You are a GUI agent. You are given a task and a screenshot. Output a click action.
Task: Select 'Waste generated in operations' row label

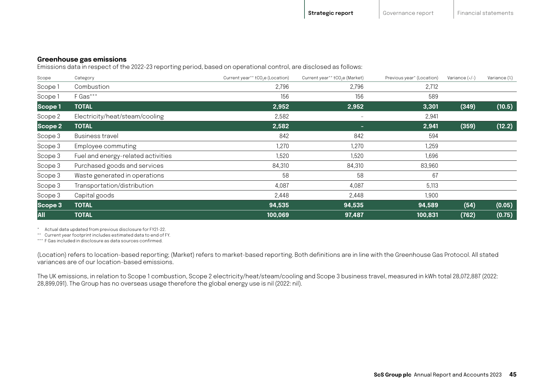(x=119, y=176)
